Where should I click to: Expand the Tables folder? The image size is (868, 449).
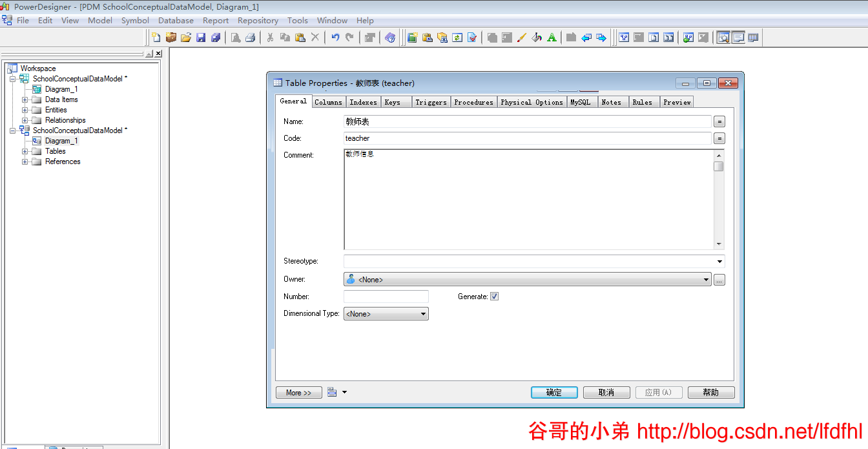(x=25, y=151)
